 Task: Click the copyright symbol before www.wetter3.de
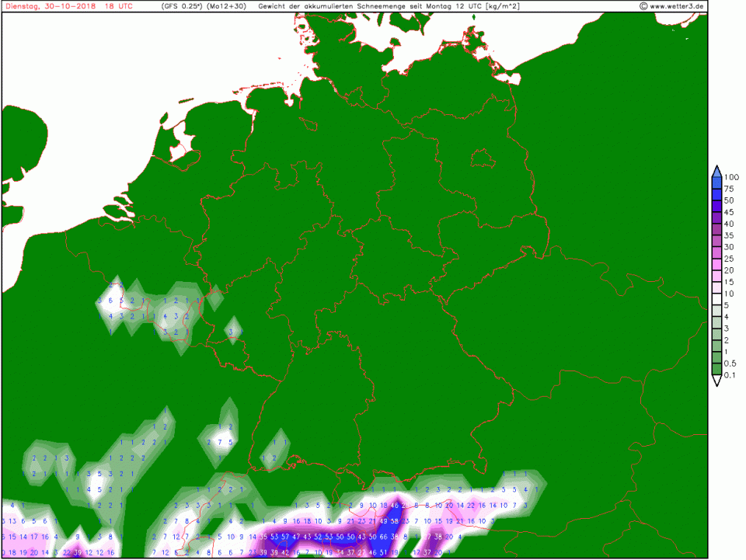click(x=643, y=6)
